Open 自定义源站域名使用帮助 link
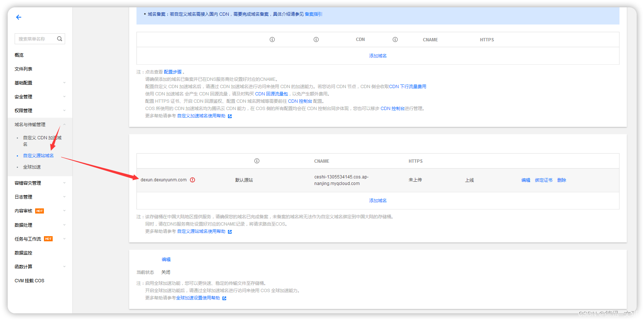The width and height of the screenshot is (644, 321). tap(201, 231)
